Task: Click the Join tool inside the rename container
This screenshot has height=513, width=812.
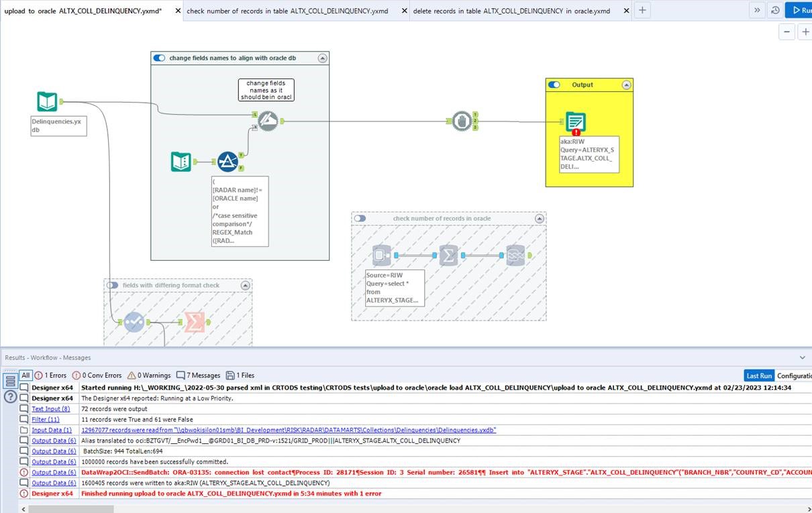Action: point(267,121)
